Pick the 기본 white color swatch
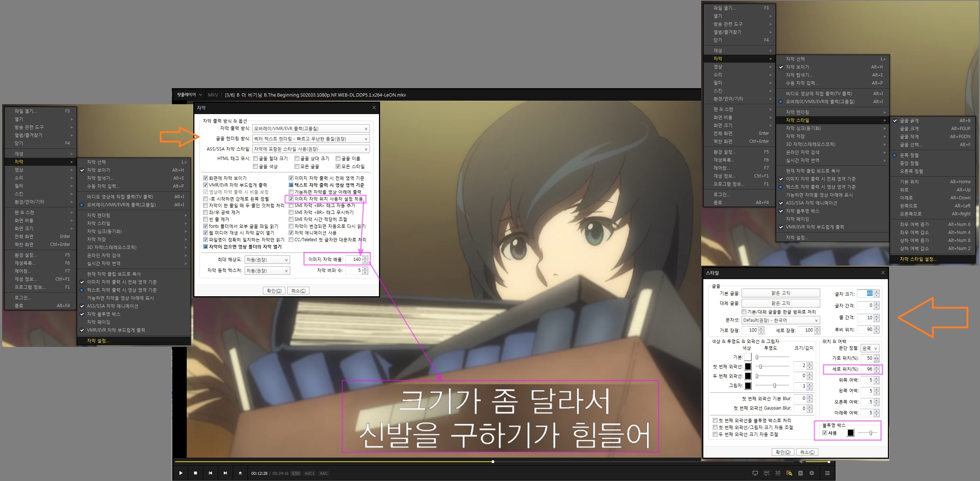Screen dimensions: 980x481 [748, 357]
